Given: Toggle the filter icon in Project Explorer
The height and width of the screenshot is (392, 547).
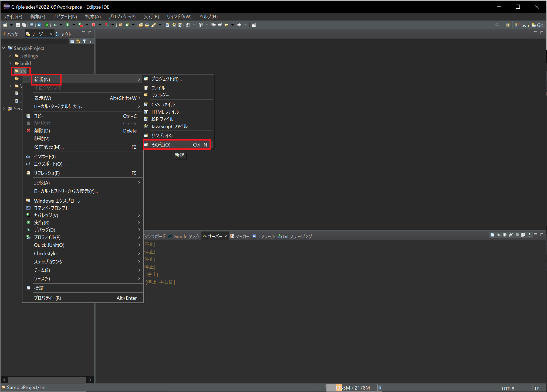Looking at the screenshot, I should click(85, 41).
